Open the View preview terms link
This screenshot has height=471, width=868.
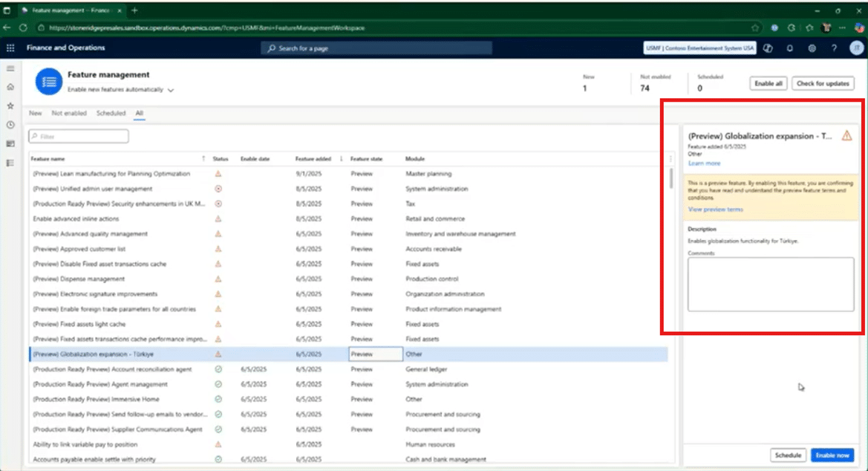click(x=715, y=209)
